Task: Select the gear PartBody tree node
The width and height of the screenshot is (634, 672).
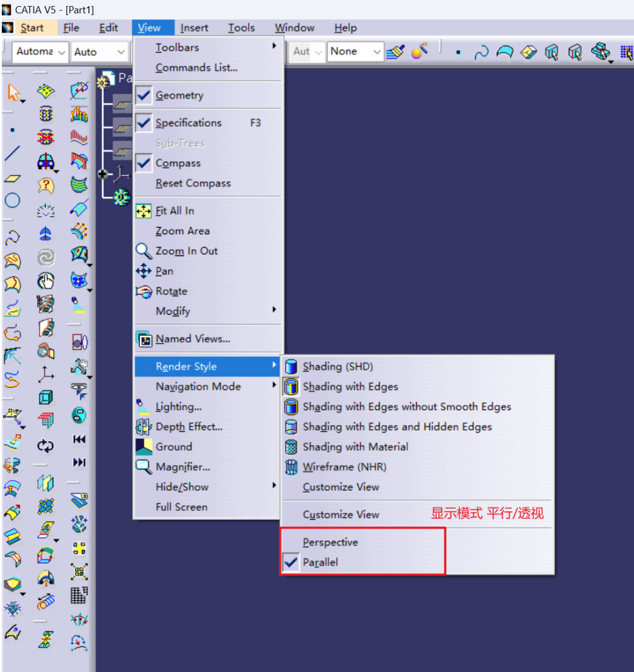Action: [122, 197]
